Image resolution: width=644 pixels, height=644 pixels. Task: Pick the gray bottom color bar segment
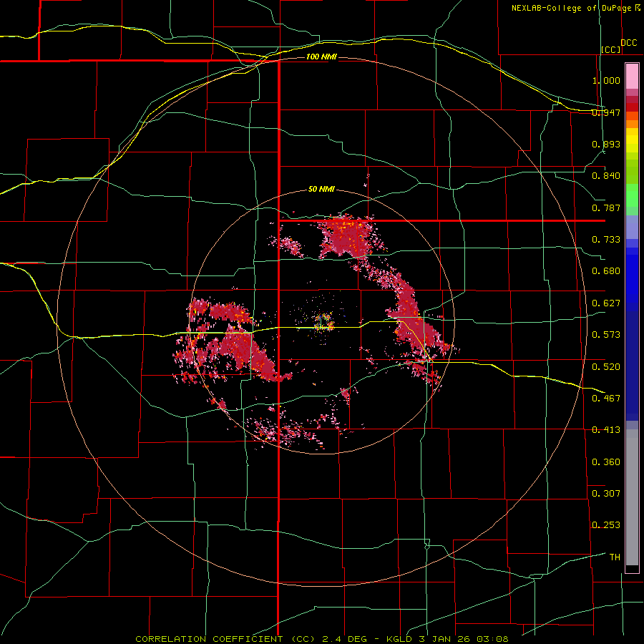[632, 497]
